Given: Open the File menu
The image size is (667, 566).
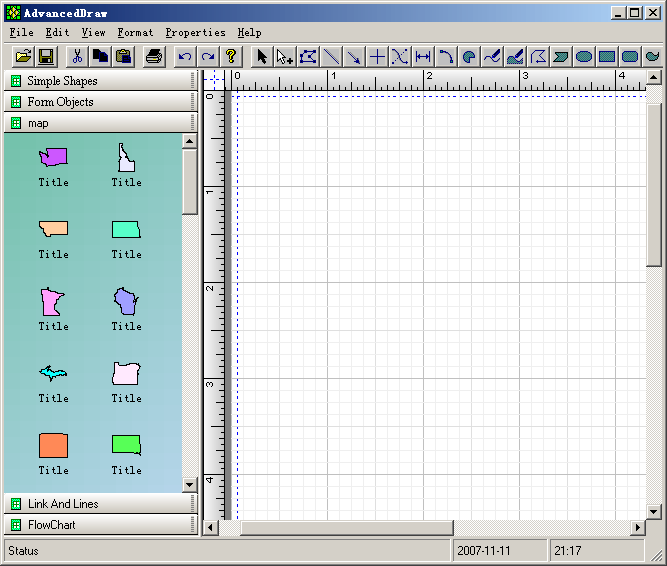Looking at the screenshot, I should point(22,33).
